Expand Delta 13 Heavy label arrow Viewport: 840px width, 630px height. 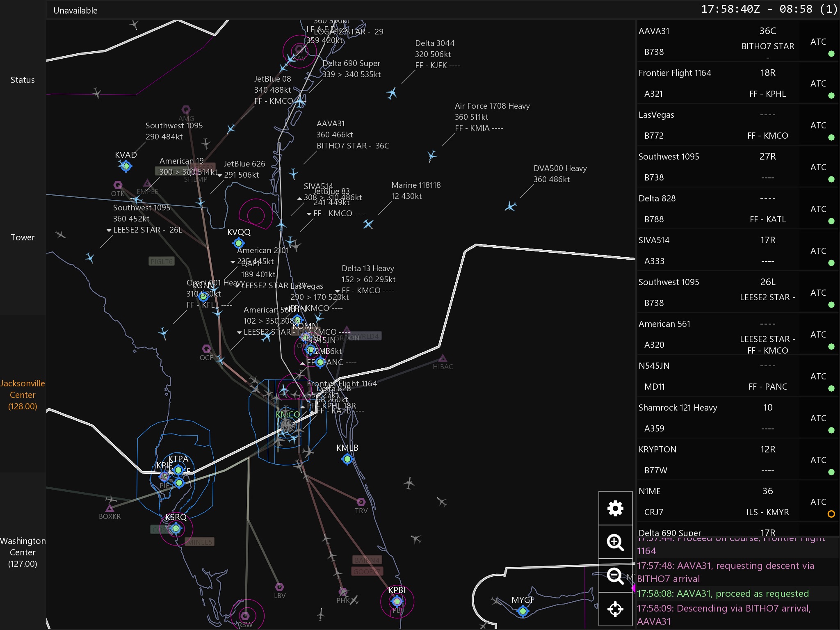(337, 291)
